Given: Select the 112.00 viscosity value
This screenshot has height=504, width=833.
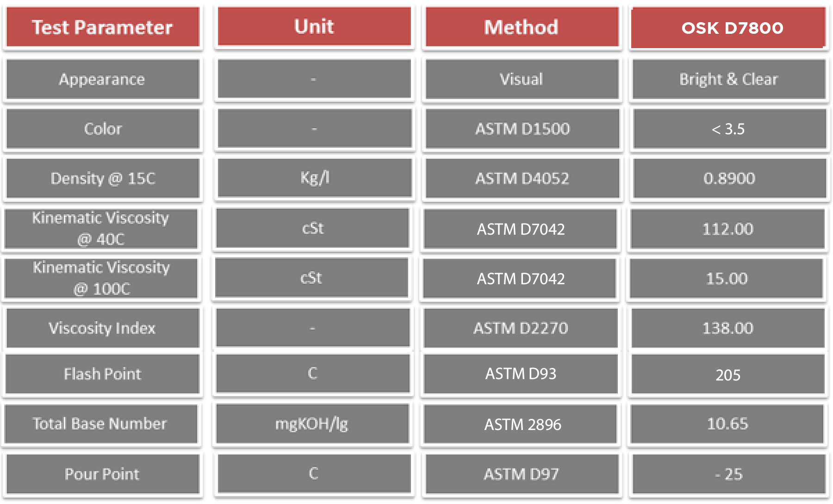Looking at the screenshot, I should (x=727, y=229).
